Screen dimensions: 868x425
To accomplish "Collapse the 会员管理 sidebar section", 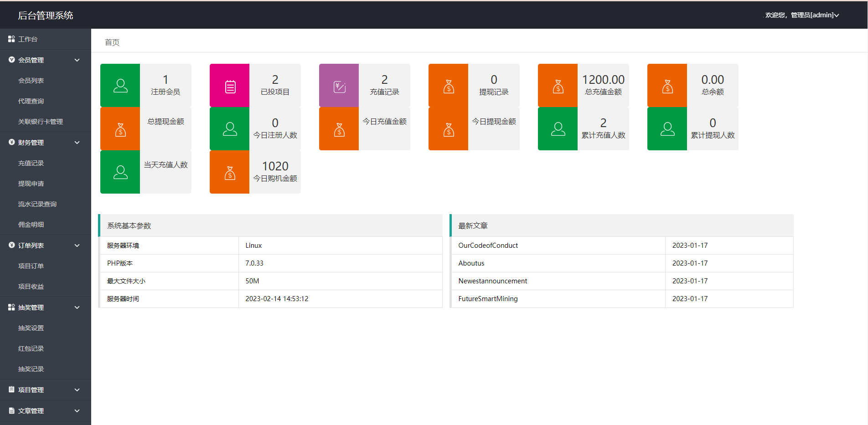I will 77,60.
